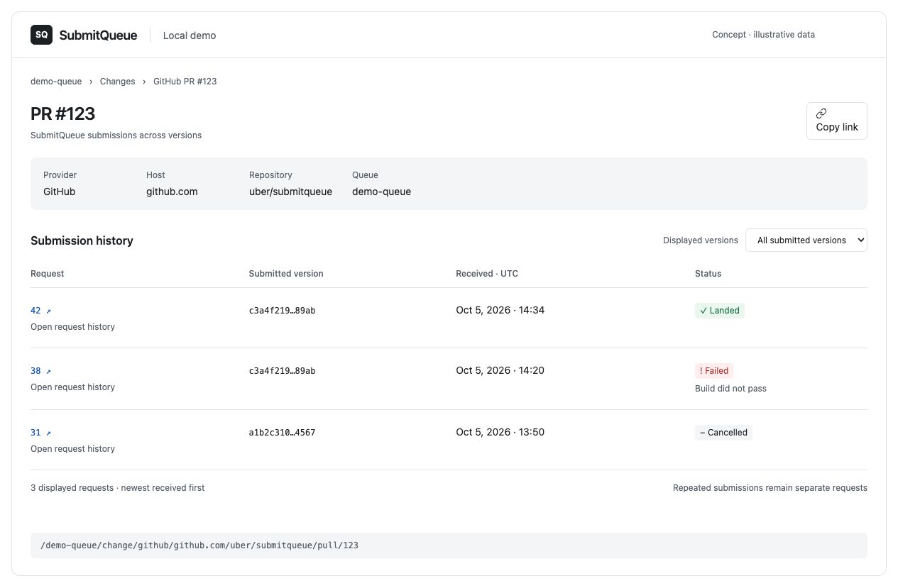Click the Landed status badge
898x588 pixels.
[x=719, y=310]
